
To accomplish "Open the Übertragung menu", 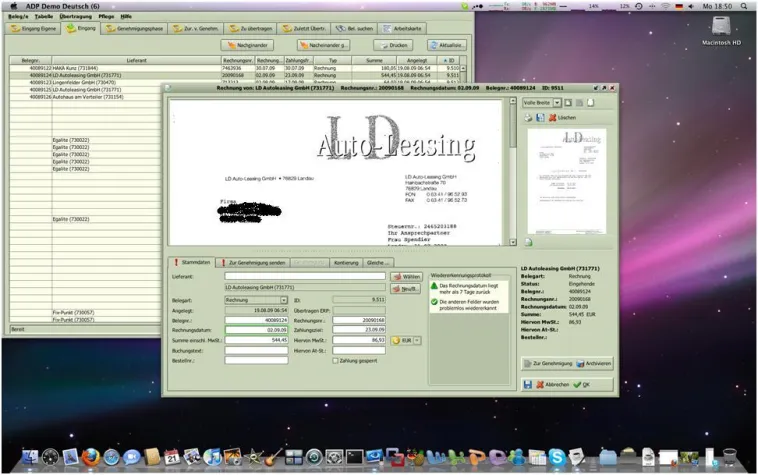I will [x=75, y=16].
